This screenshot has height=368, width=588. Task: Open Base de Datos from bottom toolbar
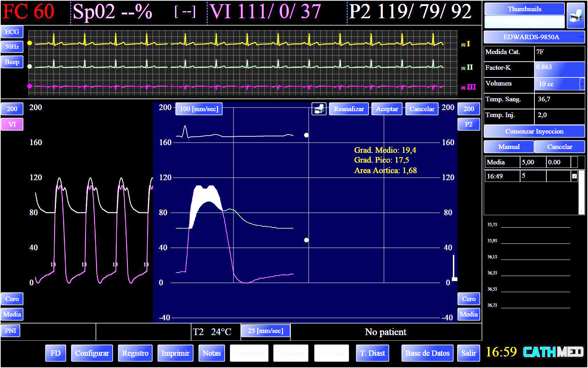tap(427, 353)
